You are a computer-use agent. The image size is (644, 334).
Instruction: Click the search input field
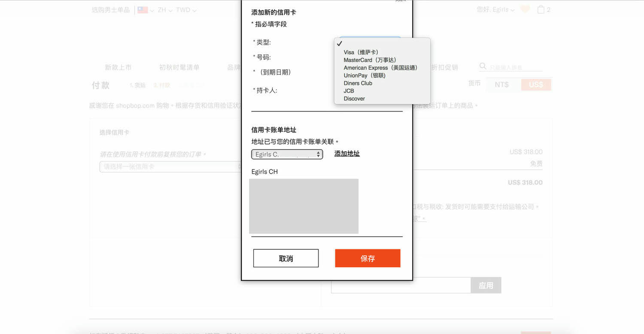click(x=516, y=67)
